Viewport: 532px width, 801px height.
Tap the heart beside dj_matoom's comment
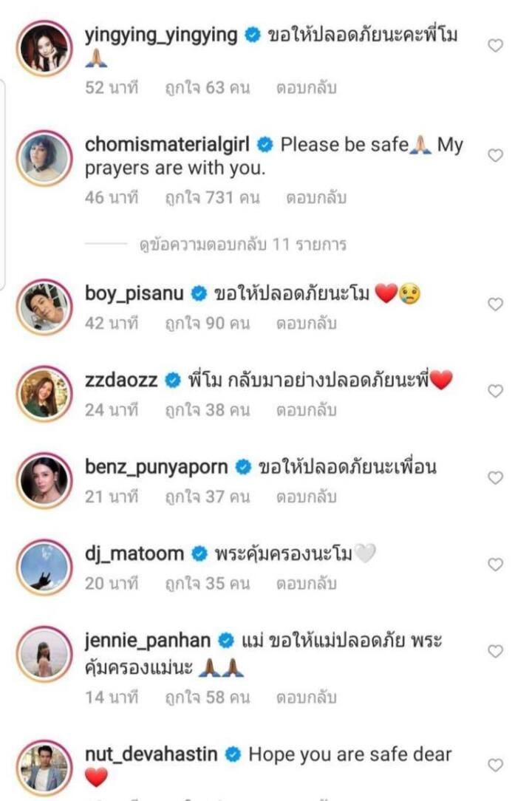496,565
